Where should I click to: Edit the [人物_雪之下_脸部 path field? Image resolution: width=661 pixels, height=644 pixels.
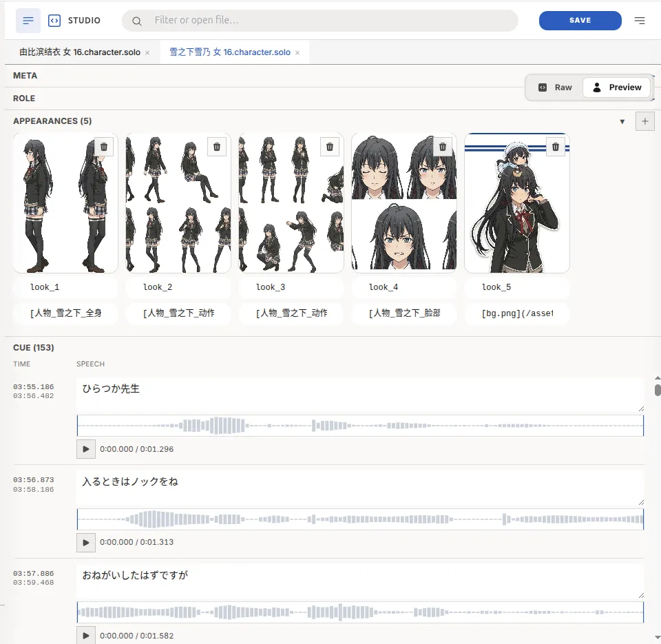tap(404, 313)
